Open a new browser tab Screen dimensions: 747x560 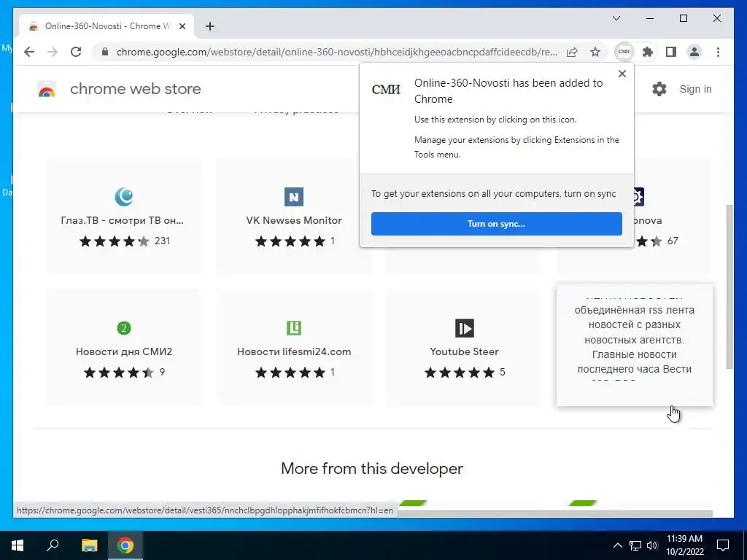[x=210, y=26]
